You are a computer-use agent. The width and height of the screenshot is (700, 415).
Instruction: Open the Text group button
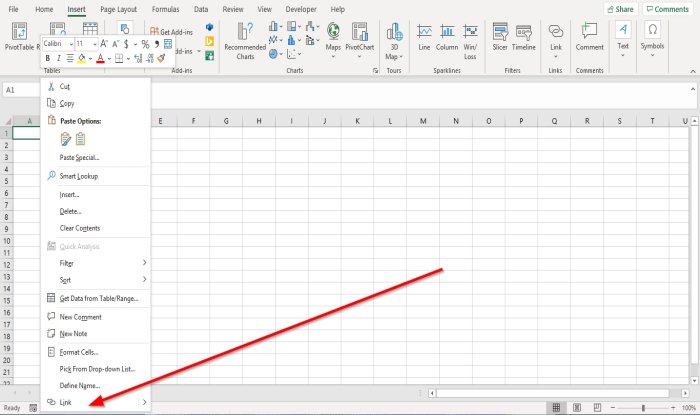623,39
